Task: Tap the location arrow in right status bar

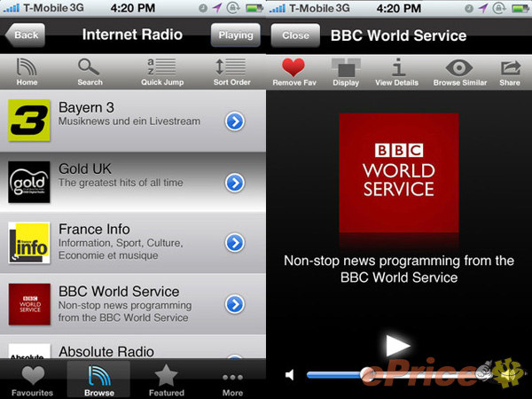Action: click(483, 8)
